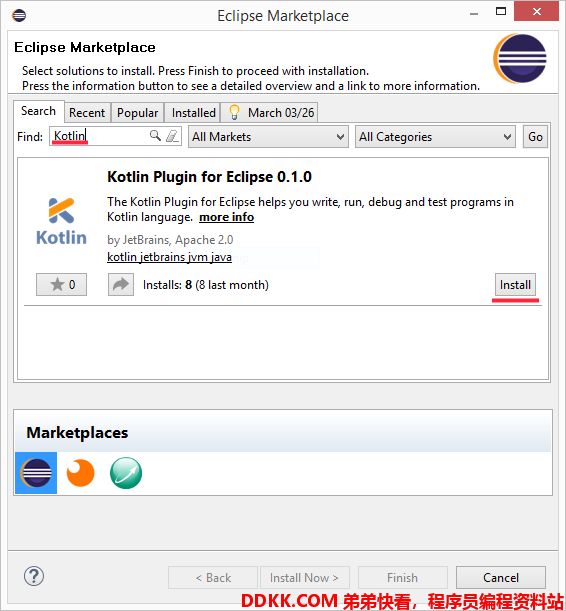Switch to the Popular tab
Screen dimensions: 566x611
[x=137, y=113]
